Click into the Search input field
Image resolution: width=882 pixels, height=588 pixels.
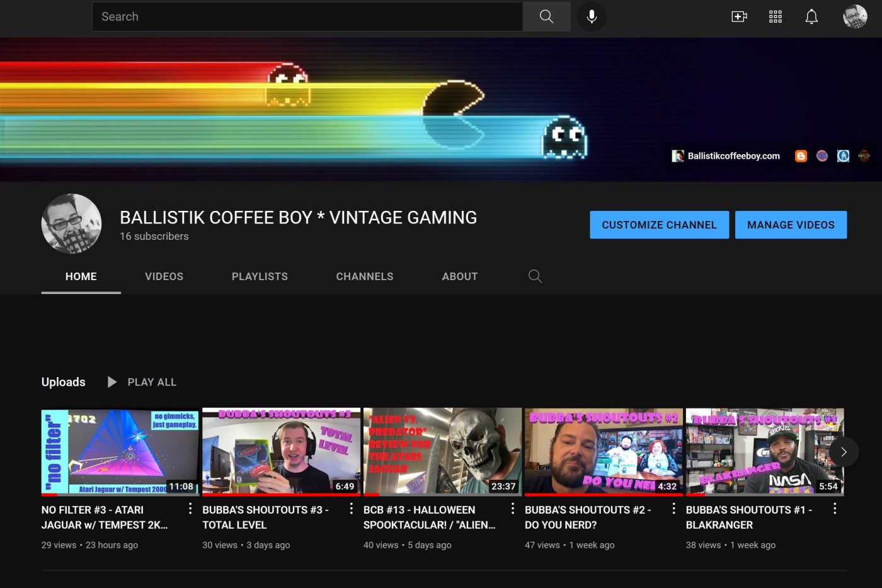click(307, 16)
